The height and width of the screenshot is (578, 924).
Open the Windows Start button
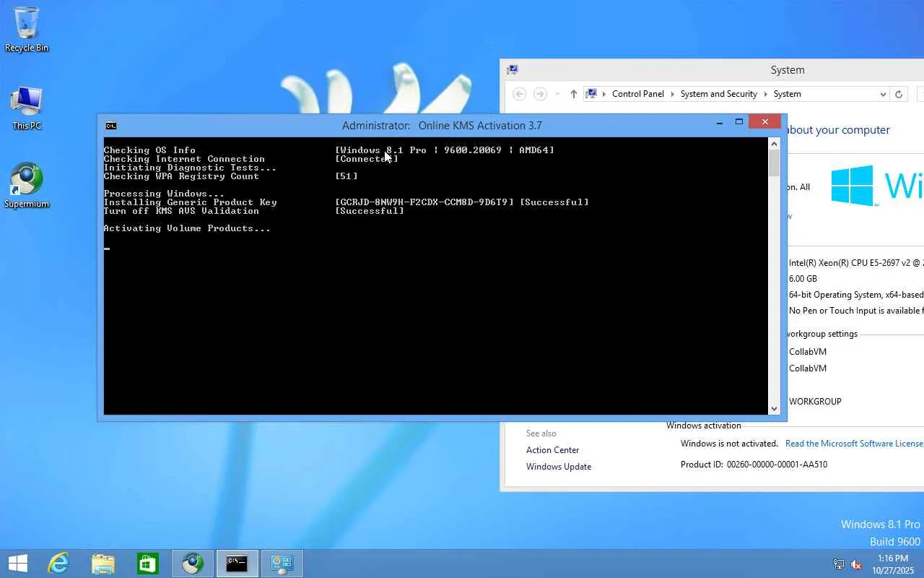18,564
